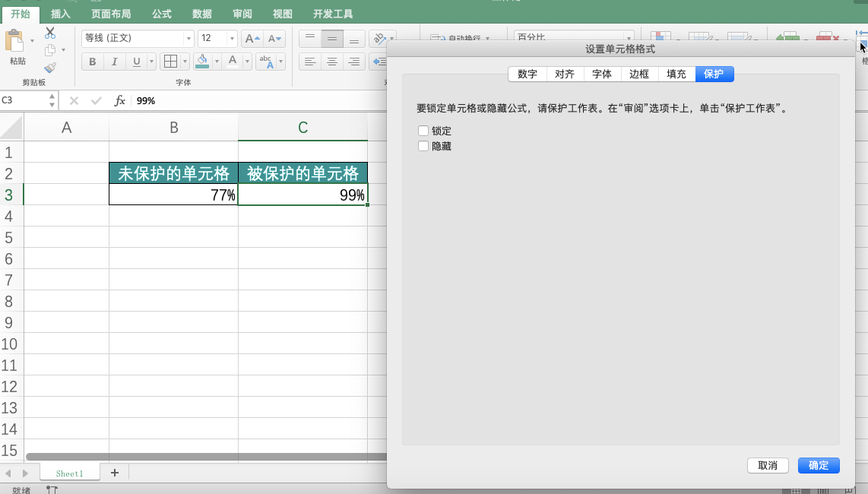Expand font color options arrow
This screenshot has width=868, height=494.
coord(247,62)
